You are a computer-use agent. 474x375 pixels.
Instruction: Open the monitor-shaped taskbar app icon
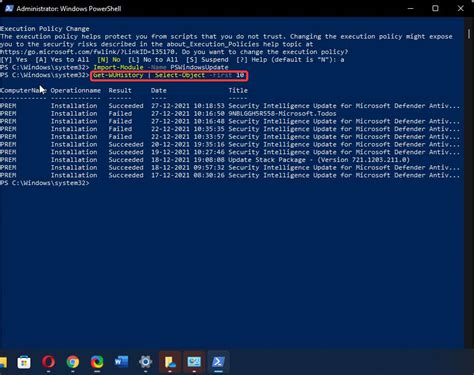coord(194,362)
